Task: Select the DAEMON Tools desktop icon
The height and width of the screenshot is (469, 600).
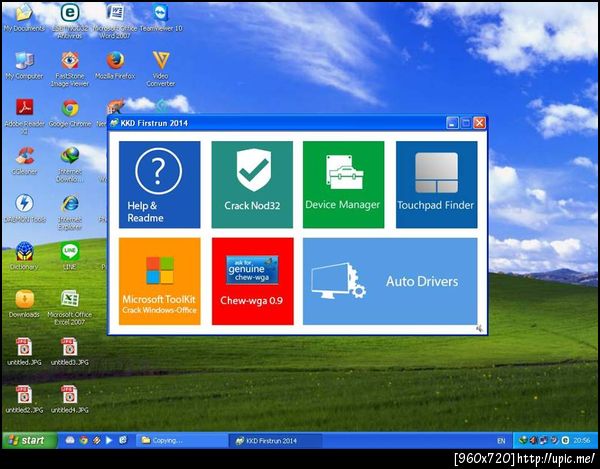Action: [x=24, y=209]
